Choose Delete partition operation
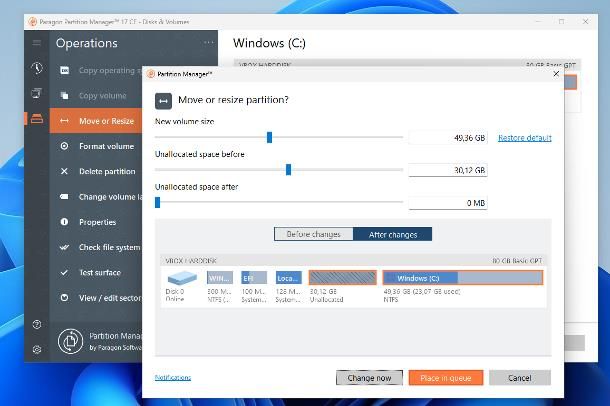Screen dimensions: 610x406 [x=95, y=171]
